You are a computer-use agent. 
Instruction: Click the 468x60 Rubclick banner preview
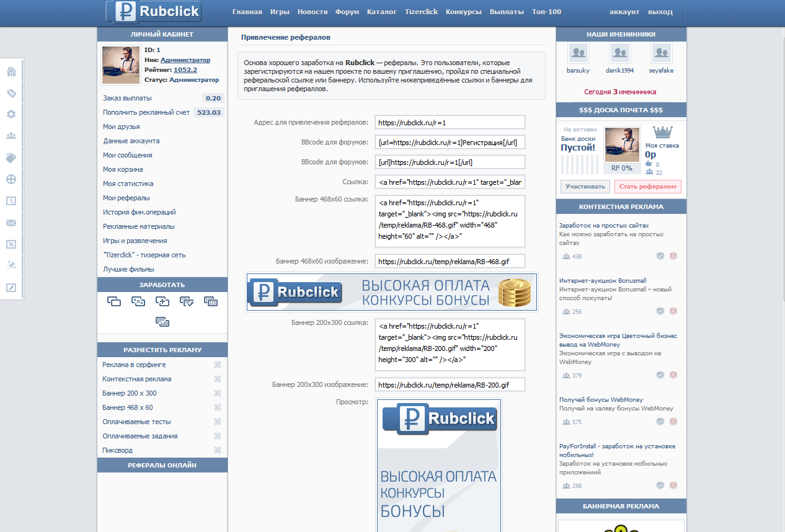coord(392,292)
